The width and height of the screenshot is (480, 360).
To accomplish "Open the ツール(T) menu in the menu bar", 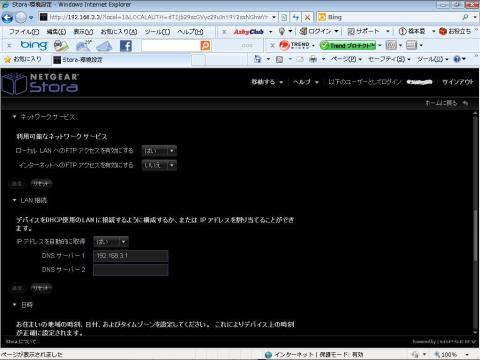I will tap(157, 32).
